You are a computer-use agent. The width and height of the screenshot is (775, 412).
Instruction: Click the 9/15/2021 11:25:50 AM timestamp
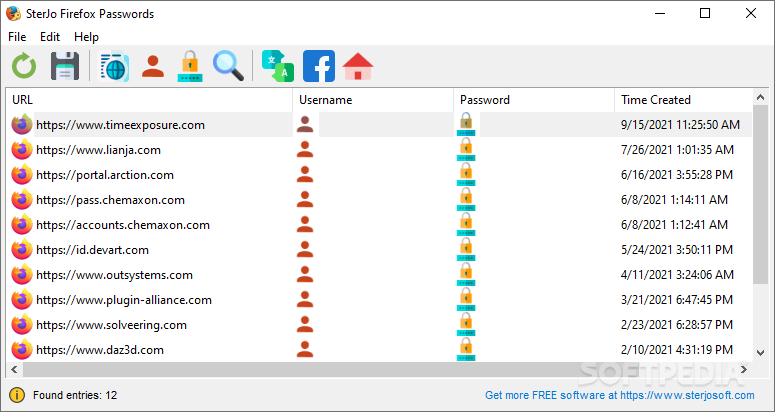680,125
